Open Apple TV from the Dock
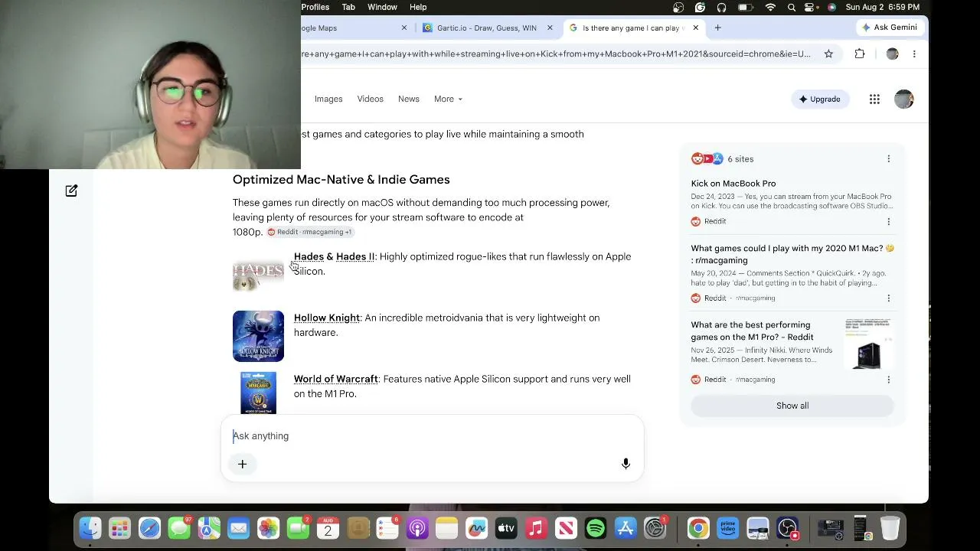 [506, 528]
